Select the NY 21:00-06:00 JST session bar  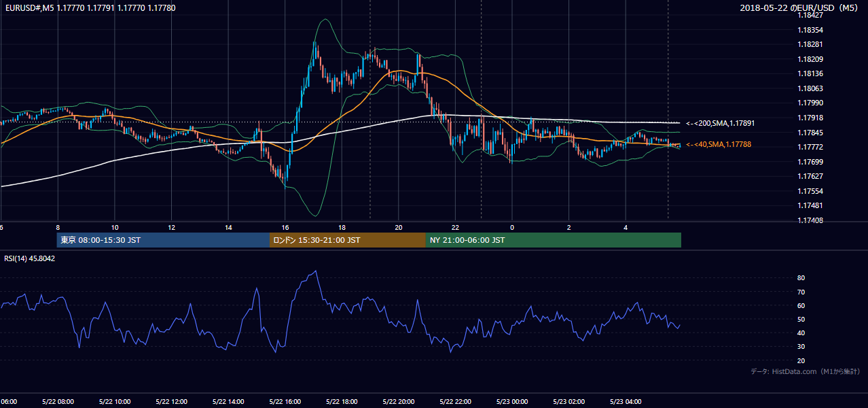point(554,240)
